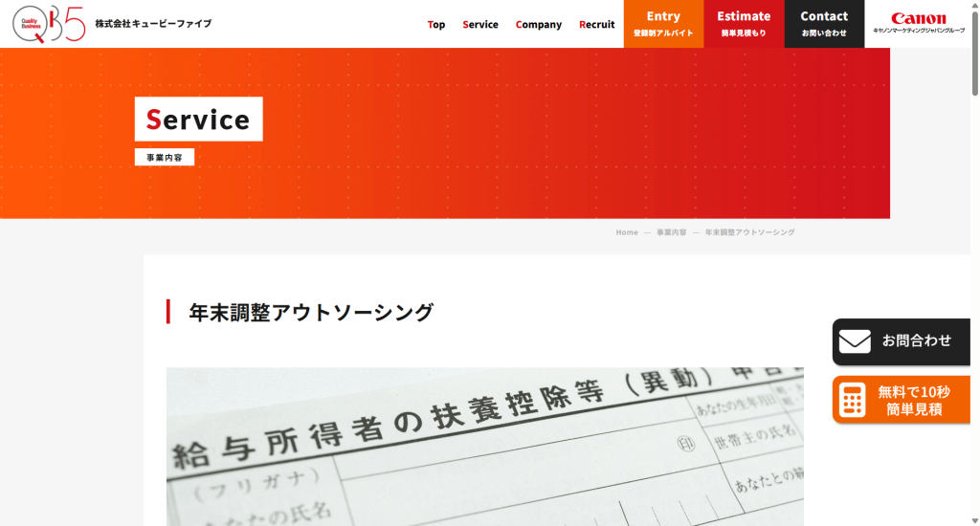Image resolution: width=980 pixels, height=526 pixels.
Task: Click the QB5 company logo
Action: tap(49, 24)
